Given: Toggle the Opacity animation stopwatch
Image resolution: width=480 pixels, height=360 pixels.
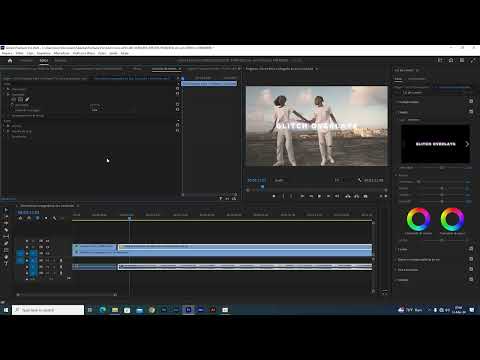Looking at the screenshot, I should 12,105.
